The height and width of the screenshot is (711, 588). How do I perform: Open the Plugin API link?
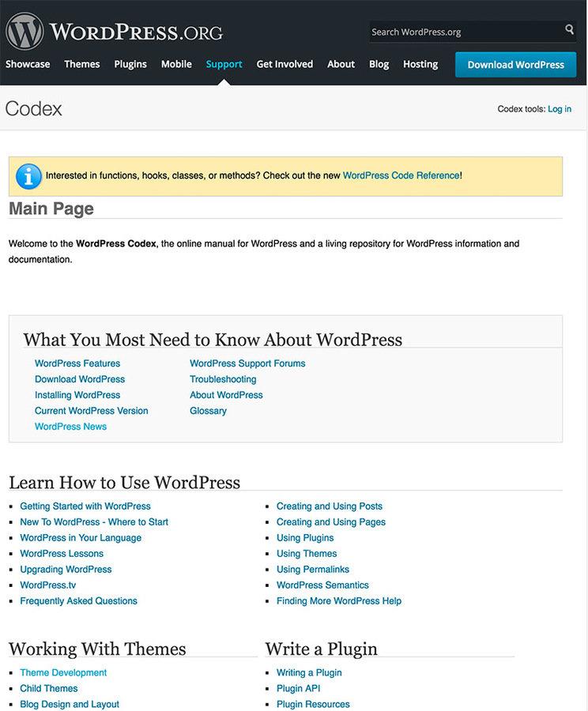(x=299, y=688)
